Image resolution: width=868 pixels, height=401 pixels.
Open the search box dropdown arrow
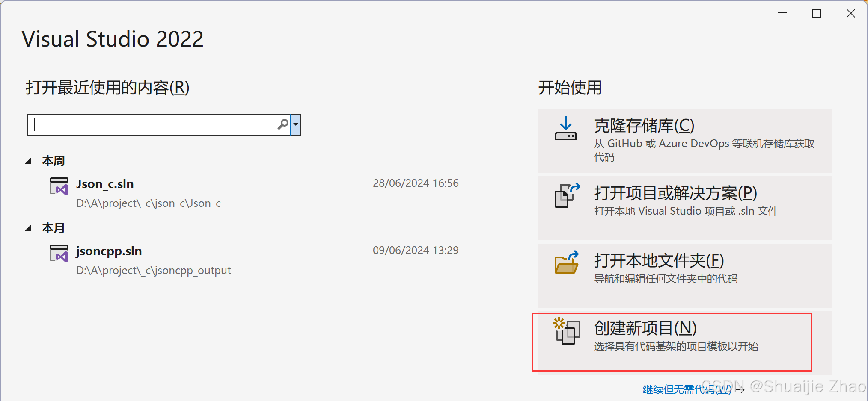pyautogui.click(x=296, y=124)
